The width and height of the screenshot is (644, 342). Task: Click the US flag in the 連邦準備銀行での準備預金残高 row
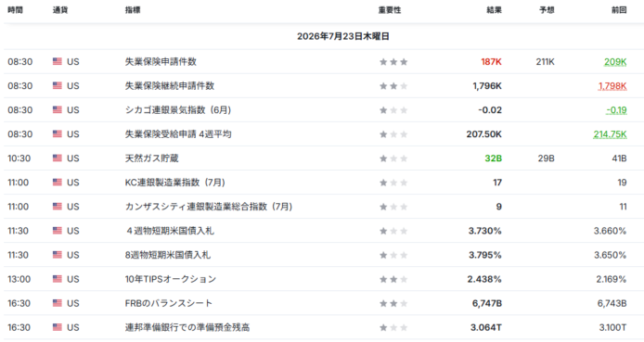tap(58, 327)
